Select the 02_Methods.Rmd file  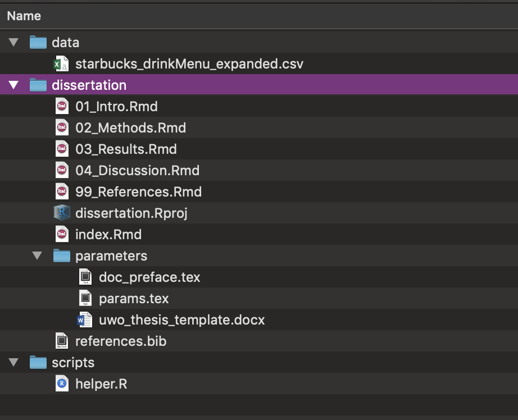[x=130, y=128]
